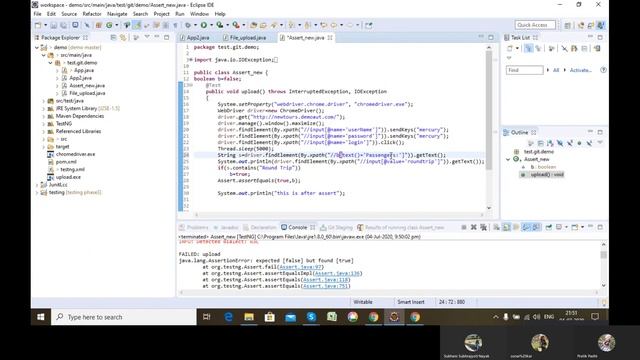640x360 pixels.
Task: Open the Project menu
Action: [162, 14]
